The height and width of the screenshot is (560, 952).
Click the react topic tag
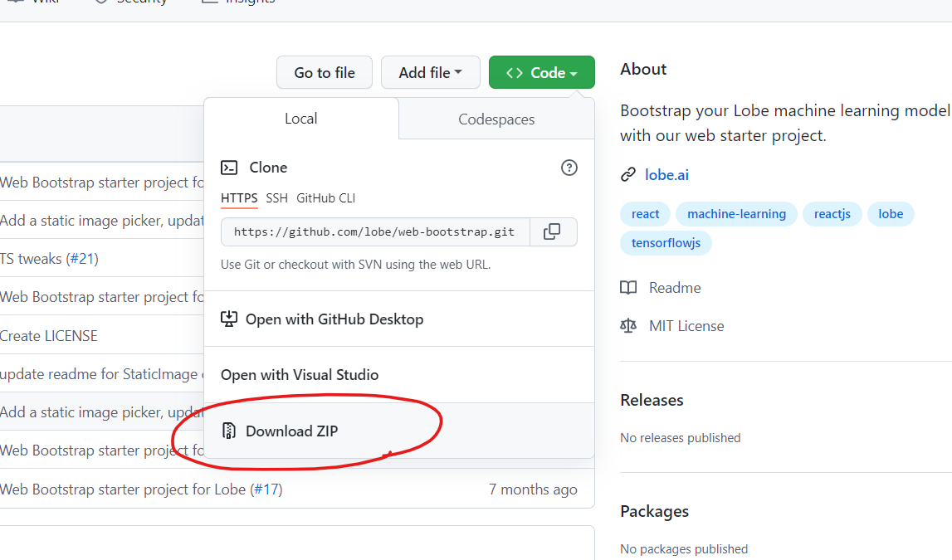tap(645, 214)
